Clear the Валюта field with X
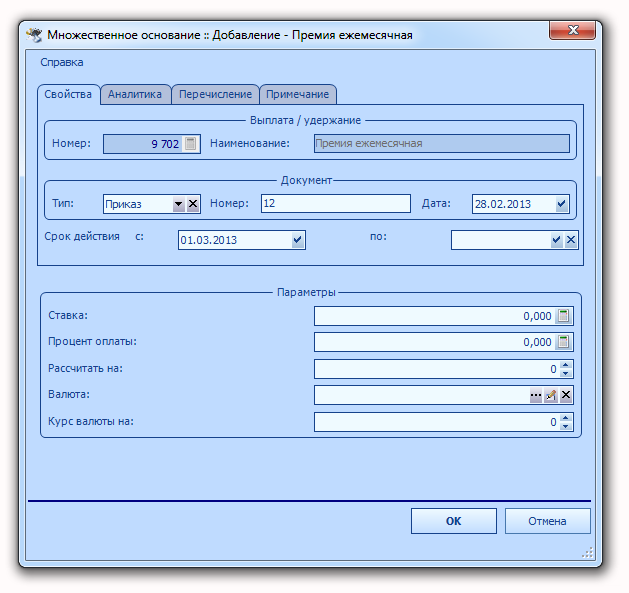The image size is (629, 593). 566,395
